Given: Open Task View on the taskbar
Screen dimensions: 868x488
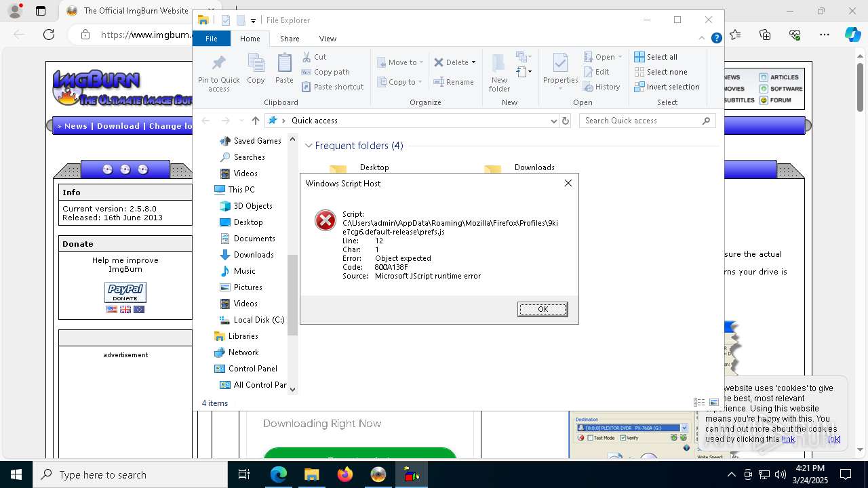Looking at the screenshot, I should tap(244, 474).
